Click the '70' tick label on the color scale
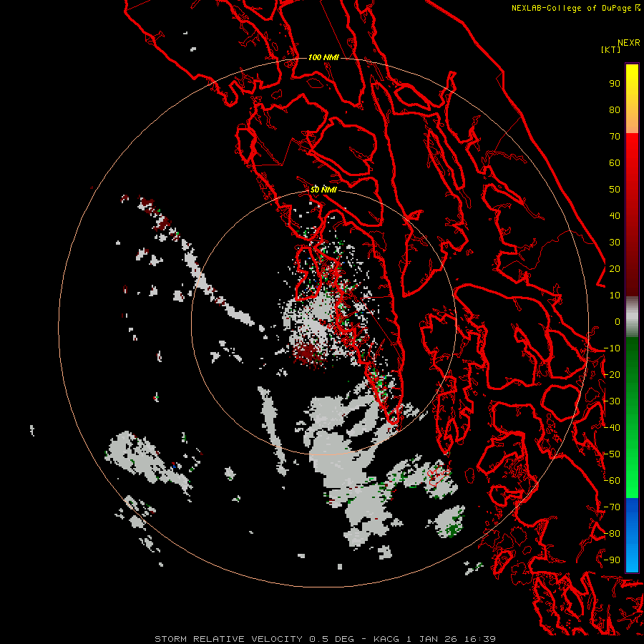644x644 pixels. coord(615,137)
